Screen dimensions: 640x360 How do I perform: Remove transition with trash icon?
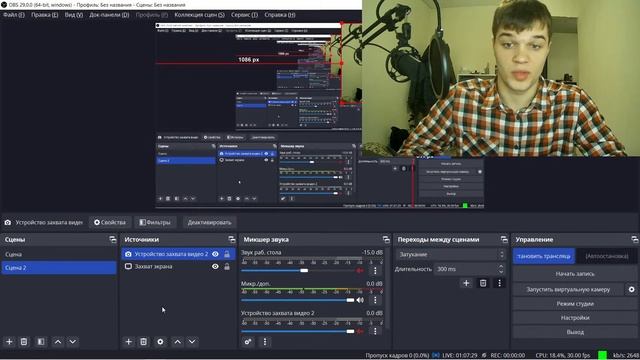[x=483, y=283]
